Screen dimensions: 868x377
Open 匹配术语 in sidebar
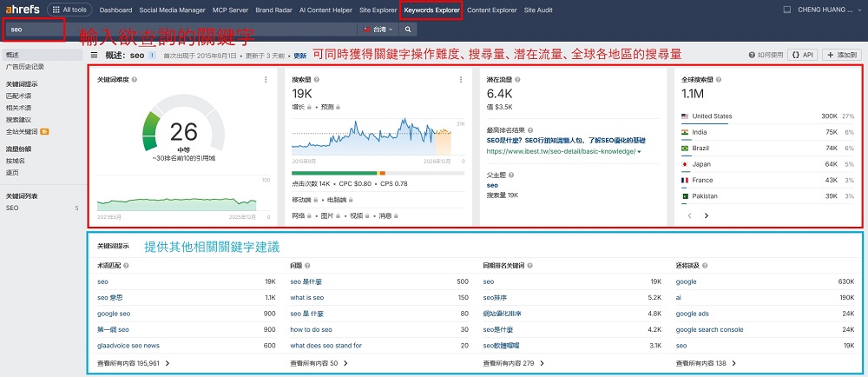[18, 96]
